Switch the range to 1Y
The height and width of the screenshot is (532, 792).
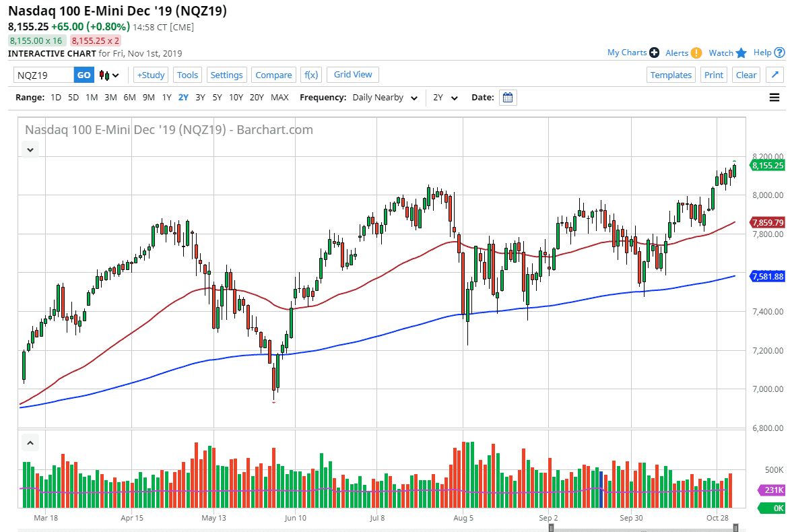166,97
